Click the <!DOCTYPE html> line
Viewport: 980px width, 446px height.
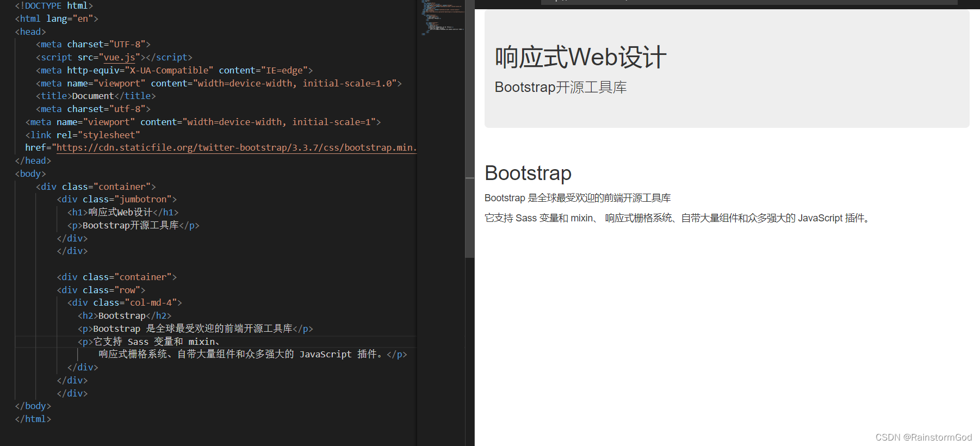(54, 5)
